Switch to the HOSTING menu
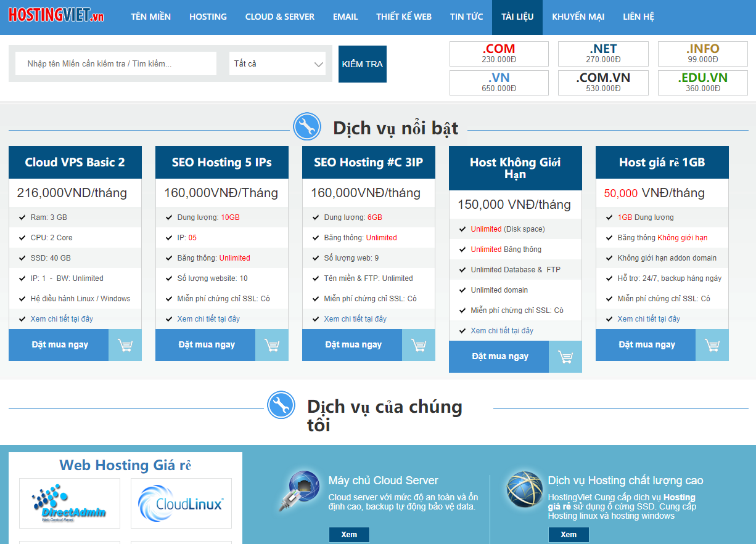Viewport: 756px width, 544px height. click(x=208, y=17)
